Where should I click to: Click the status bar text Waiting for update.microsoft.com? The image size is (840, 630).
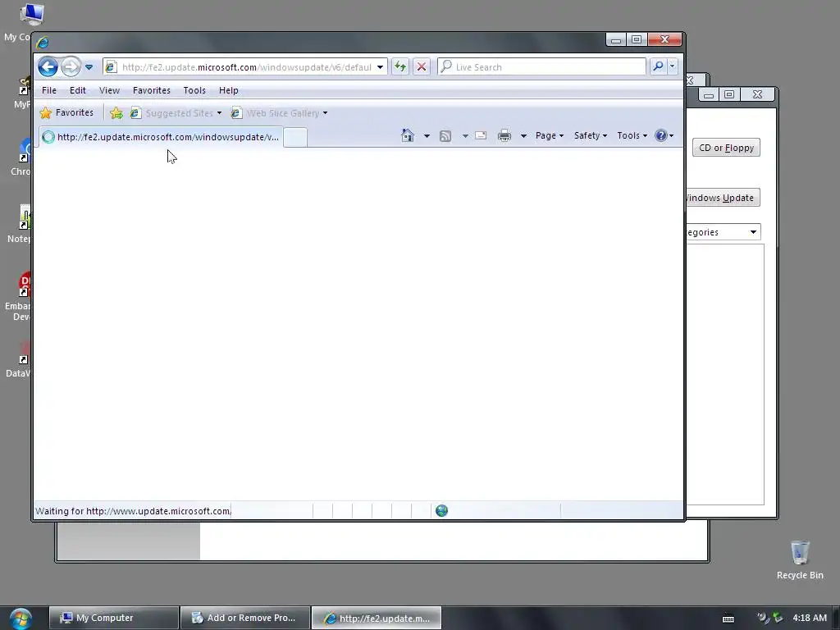click(133, 511)
